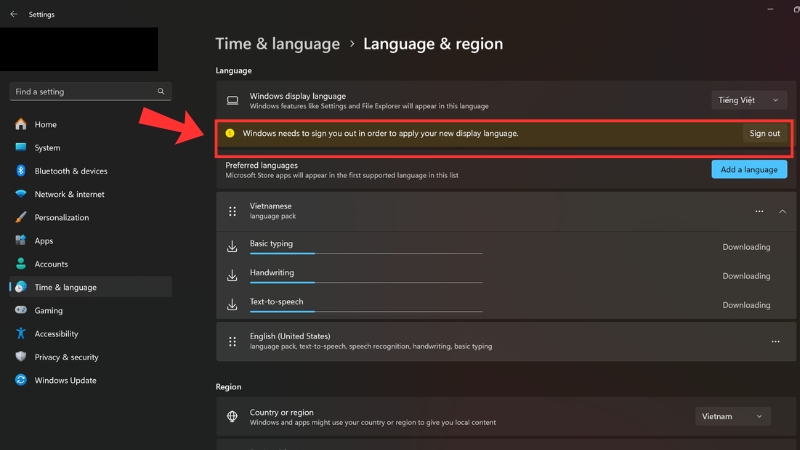
Task: Click the Text-to-speech download icon
Action: (x=232, y=305)
